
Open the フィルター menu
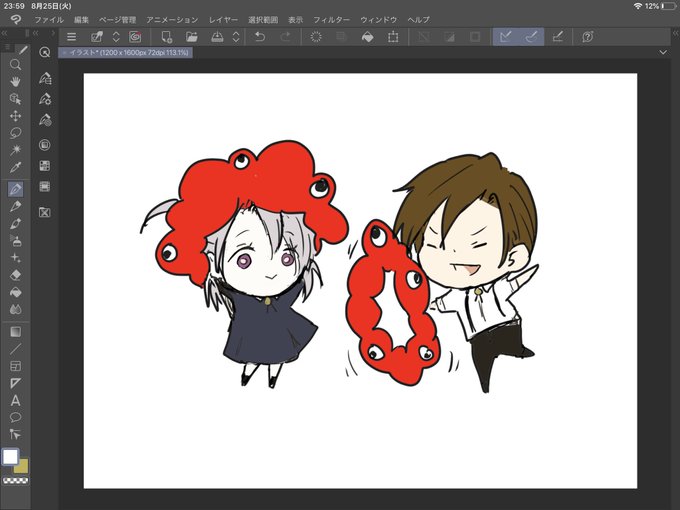tap(331, 20)
